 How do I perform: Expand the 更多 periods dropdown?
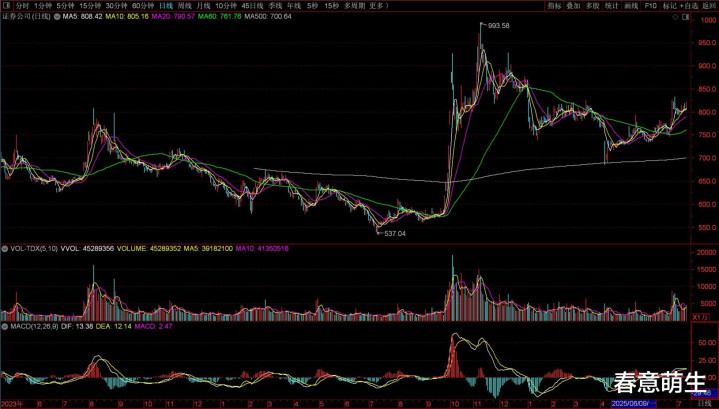(379, 6)
